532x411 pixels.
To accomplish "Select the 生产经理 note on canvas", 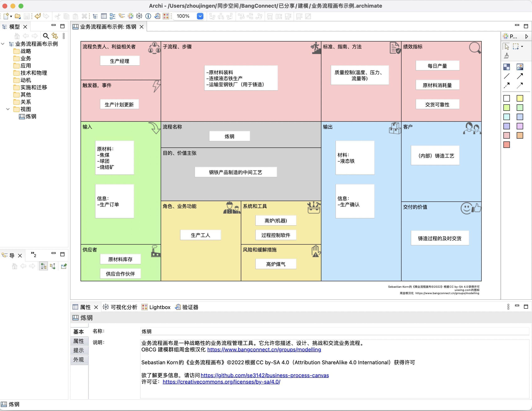I will click(x=120, y=61).
